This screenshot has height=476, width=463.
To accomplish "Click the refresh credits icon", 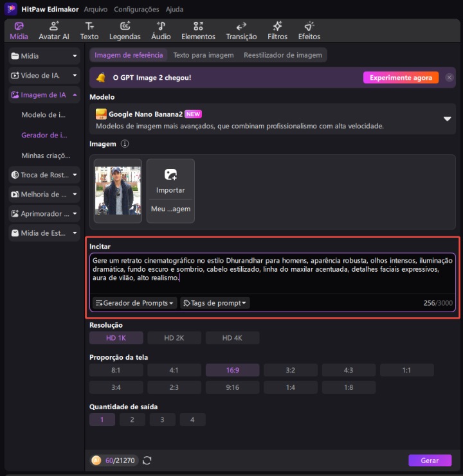I will [147, 460].
